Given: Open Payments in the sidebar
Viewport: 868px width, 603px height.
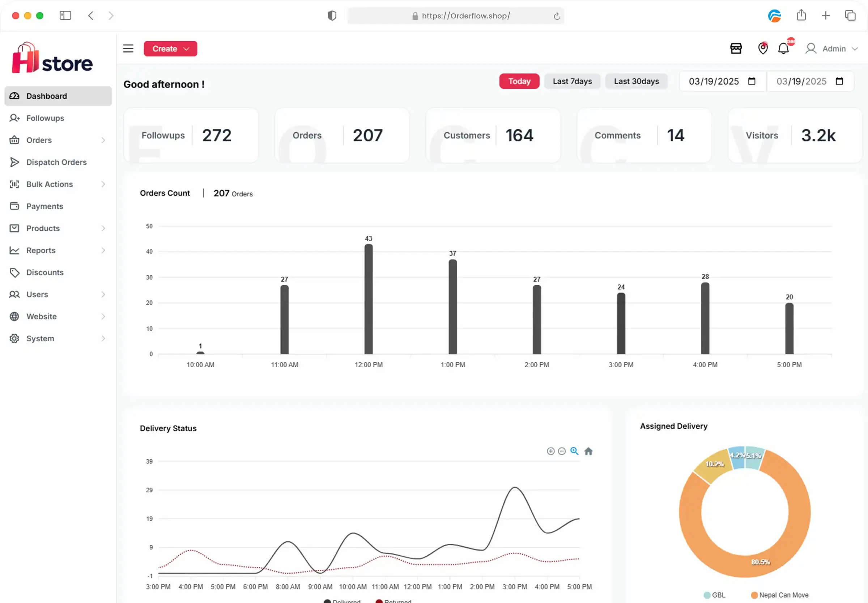Looking at the screenshot, I should (58, 206).
